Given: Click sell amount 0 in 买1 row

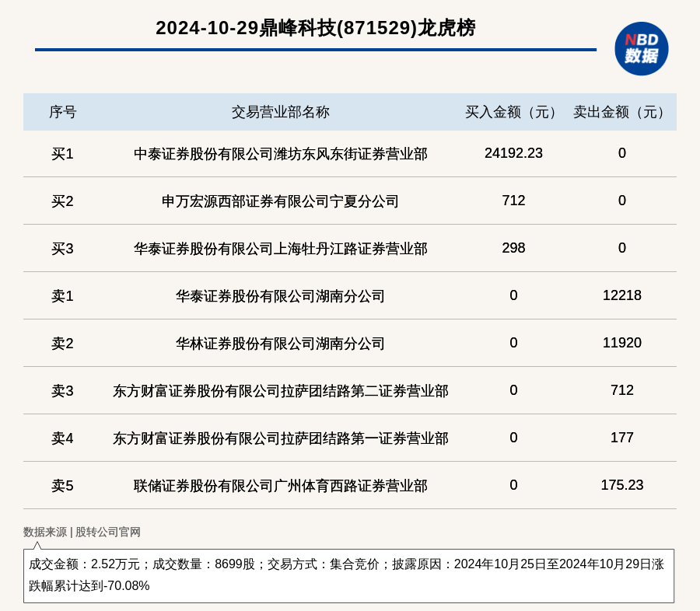Looking at the screenshot, I should (622, 153).
